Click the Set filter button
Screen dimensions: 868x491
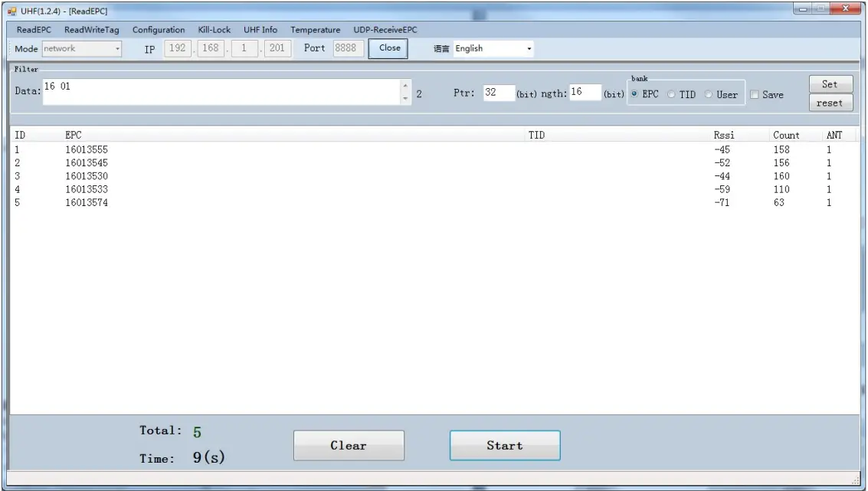[x=830, y=84]
